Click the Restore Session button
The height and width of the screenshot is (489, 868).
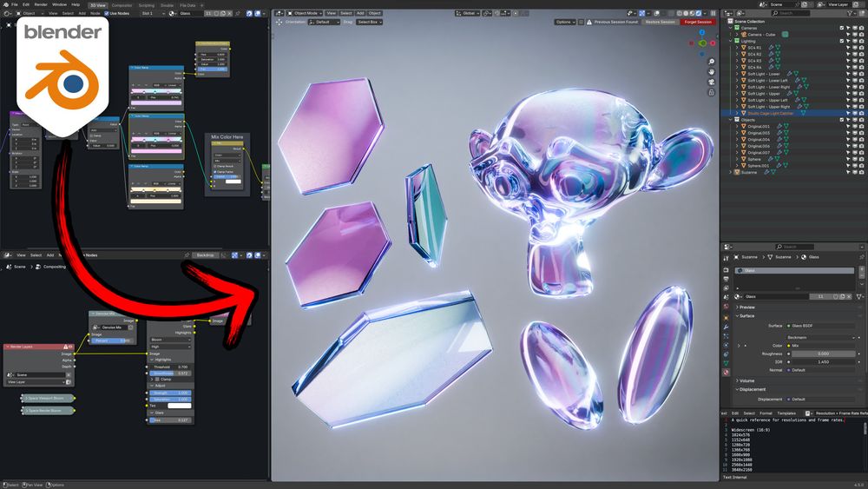661,22
